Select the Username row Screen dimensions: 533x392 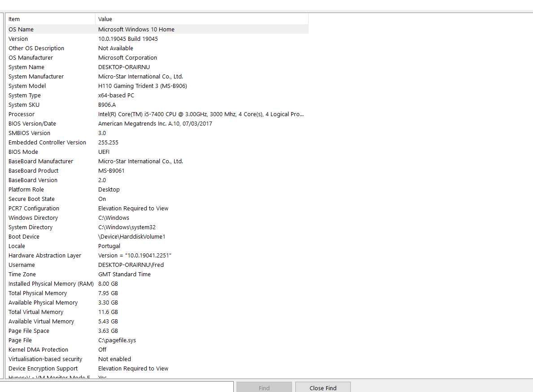[157, 265]
